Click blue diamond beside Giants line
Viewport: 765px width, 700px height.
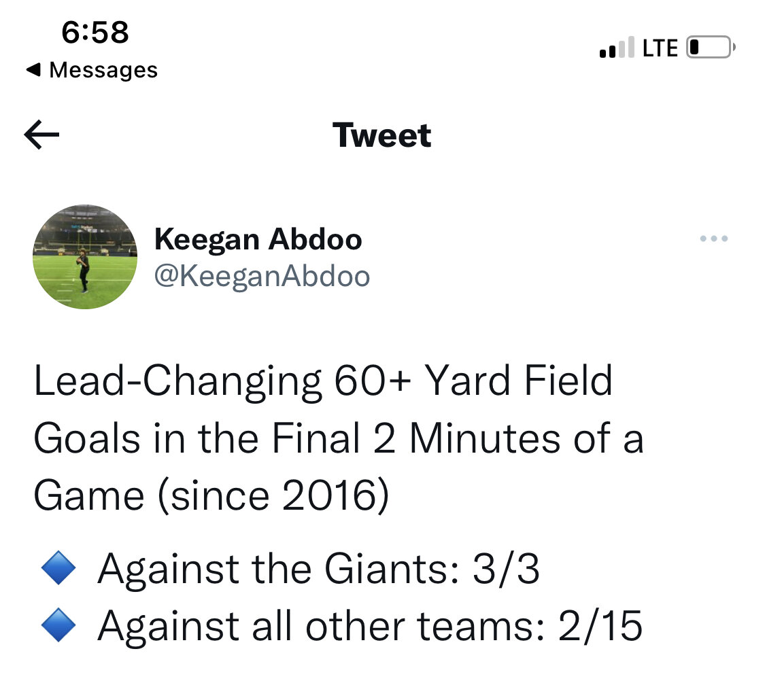tap(56, 570)
